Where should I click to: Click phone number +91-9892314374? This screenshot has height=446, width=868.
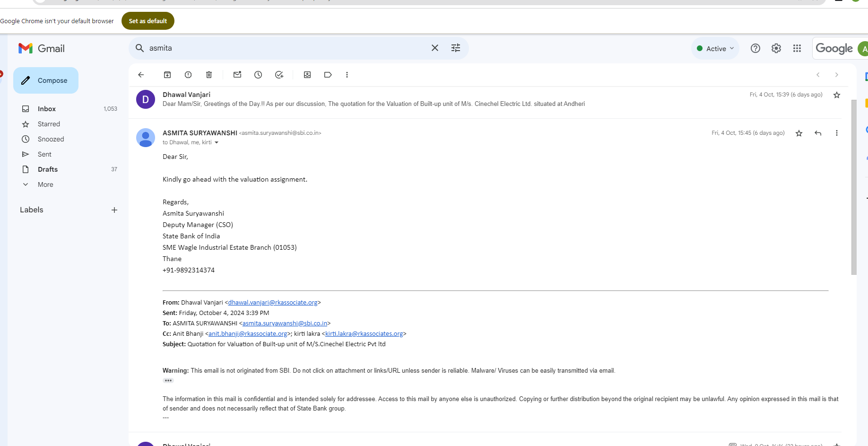point(189,270)
